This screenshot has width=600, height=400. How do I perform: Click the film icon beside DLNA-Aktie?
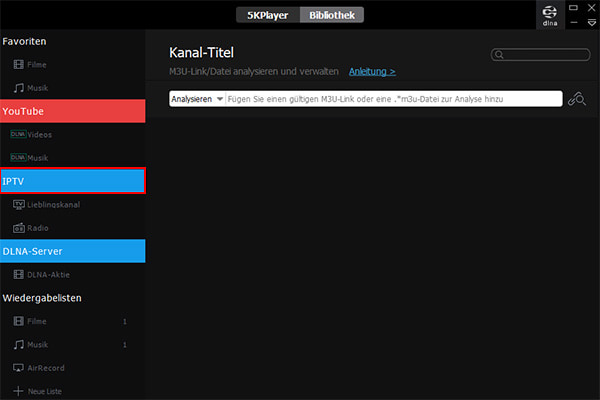tap(18, 274)
